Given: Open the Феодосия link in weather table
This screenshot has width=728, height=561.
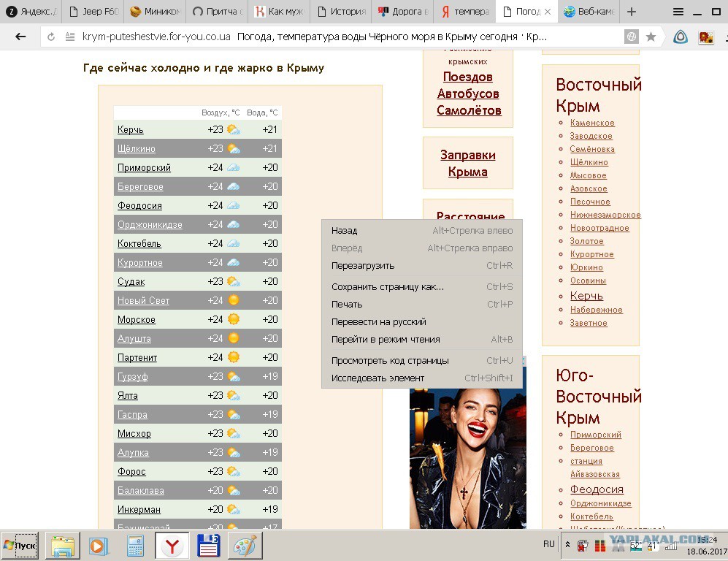Looking at the screenshot, I should coord(139,206).
